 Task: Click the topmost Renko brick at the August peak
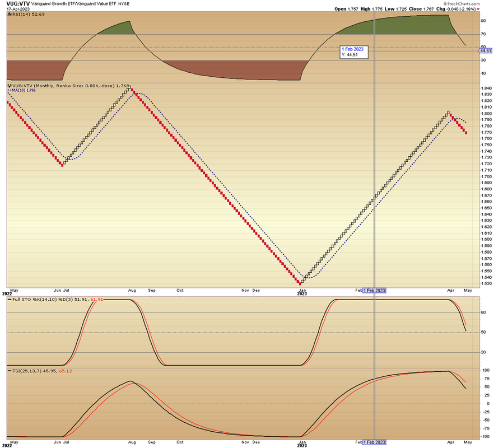click(x=129, y=88)
